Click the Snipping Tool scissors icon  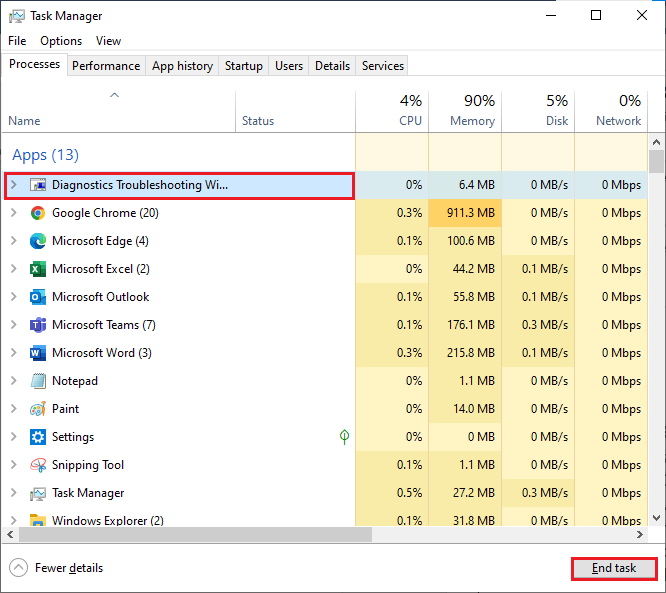(38, 465)
